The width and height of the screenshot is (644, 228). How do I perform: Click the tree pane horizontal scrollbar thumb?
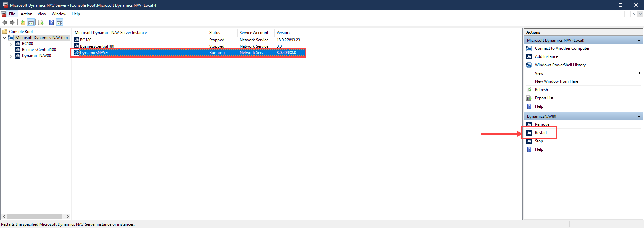pos(34,217)
